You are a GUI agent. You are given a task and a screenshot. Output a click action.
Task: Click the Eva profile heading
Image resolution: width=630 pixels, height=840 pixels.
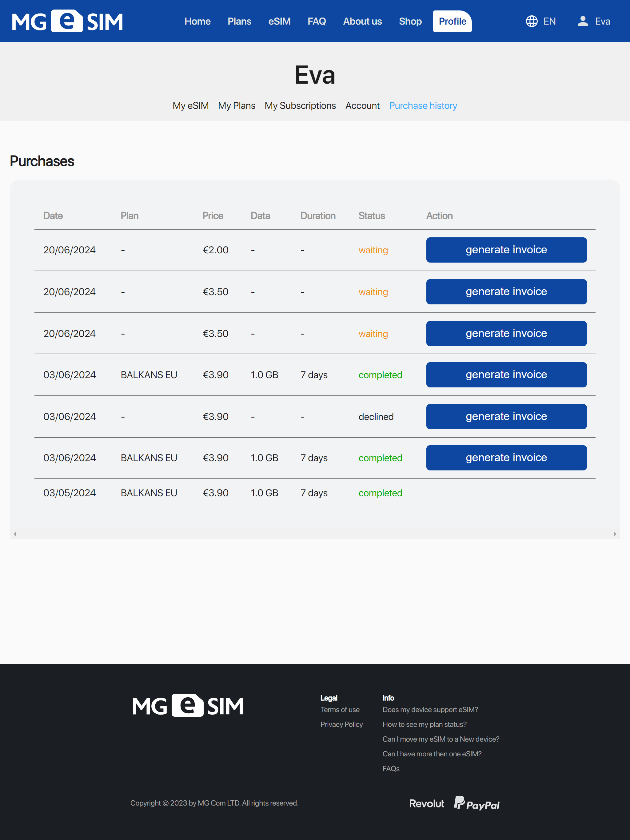coord(315,75)
